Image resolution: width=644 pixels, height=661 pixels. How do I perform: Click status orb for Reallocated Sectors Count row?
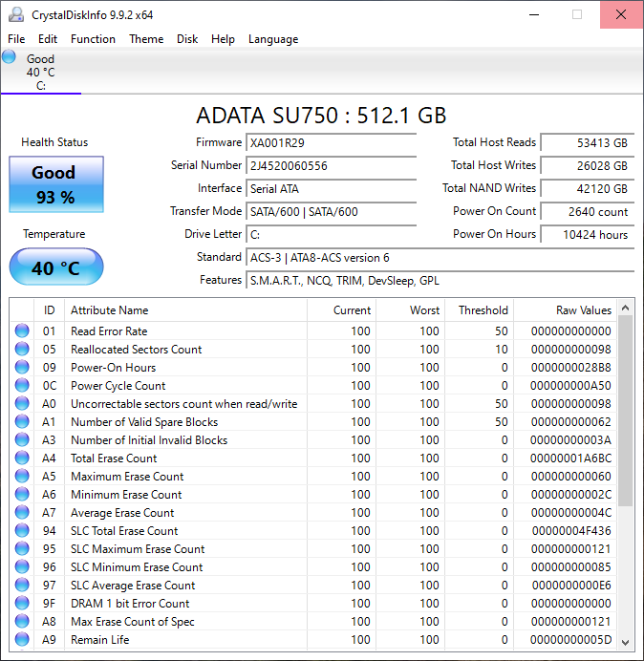tap(22, 349)
